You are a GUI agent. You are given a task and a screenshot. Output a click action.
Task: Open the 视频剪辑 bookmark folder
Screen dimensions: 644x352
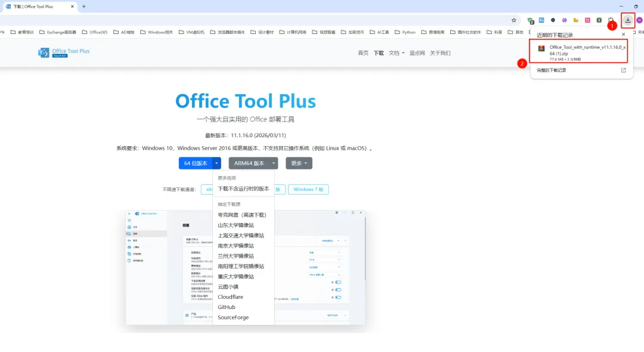click(x=324, y=32)
